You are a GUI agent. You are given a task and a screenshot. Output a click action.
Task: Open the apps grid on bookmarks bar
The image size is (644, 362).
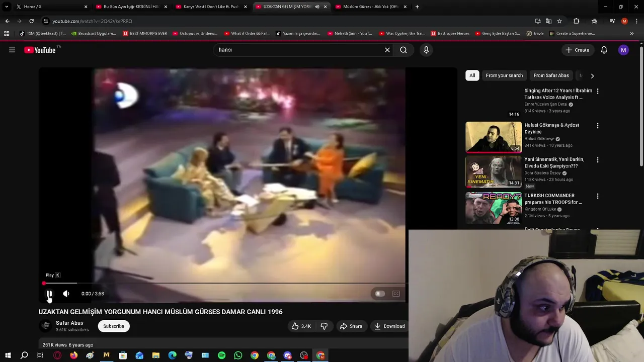pos(7,34)
